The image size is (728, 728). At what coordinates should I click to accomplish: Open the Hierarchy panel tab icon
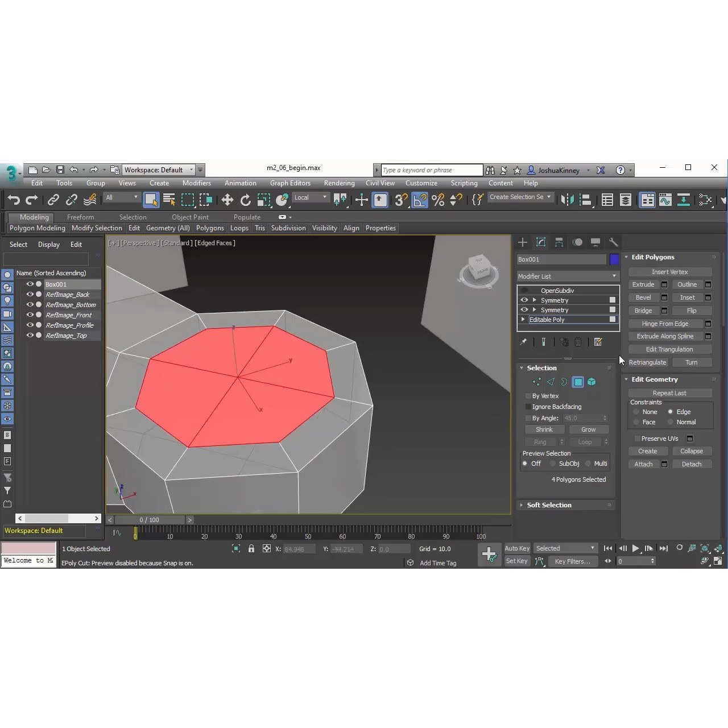tap(559, 242)
